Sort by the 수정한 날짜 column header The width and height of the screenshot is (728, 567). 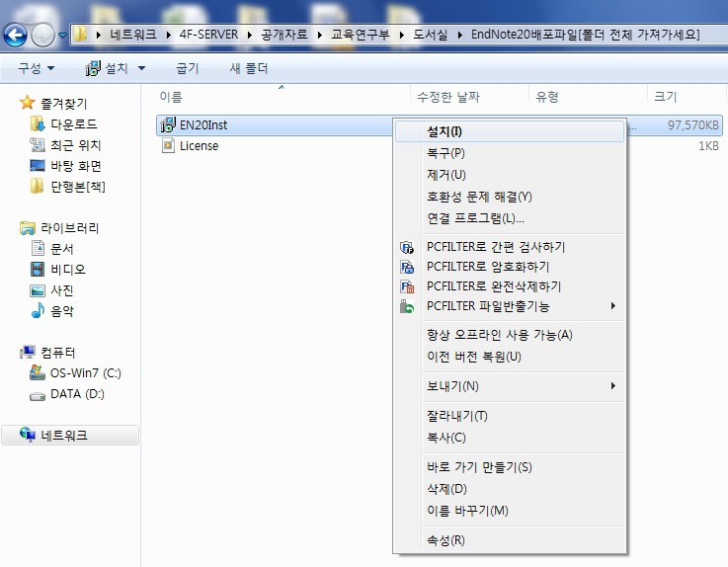pyautogui.click(x=448, y=97)
